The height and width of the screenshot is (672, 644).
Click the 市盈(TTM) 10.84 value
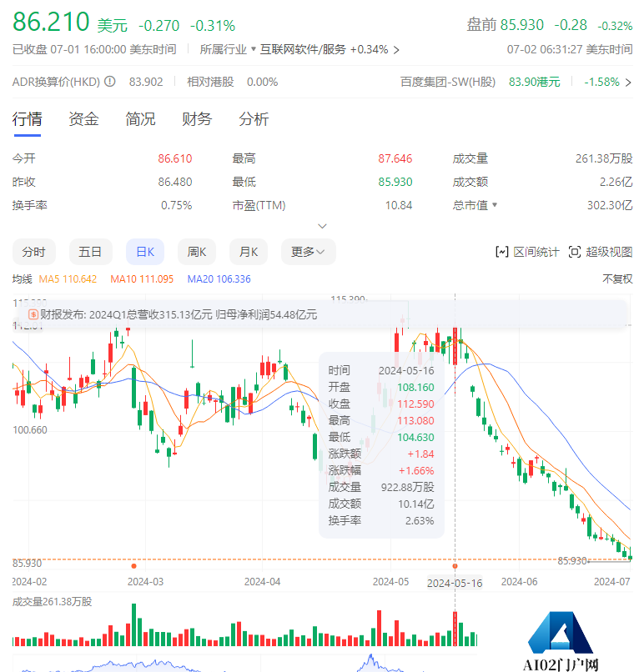tap(398, 205)
